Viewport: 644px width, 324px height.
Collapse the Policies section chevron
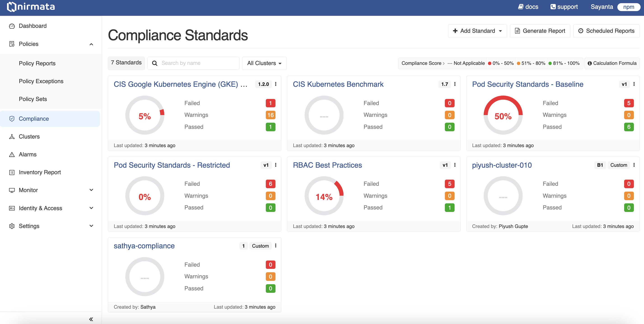pos(91,44)
